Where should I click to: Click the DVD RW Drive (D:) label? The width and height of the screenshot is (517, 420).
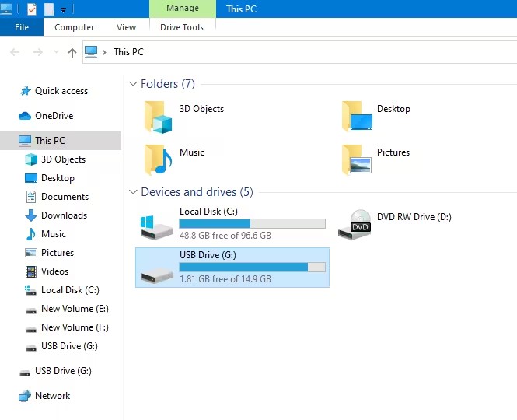pos(414,217)
